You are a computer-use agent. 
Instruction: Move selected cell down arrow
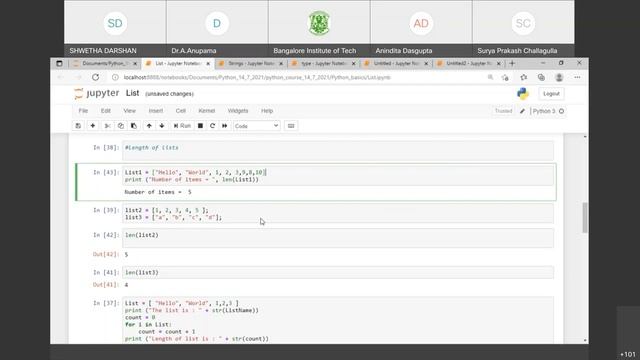click(162, 126)
